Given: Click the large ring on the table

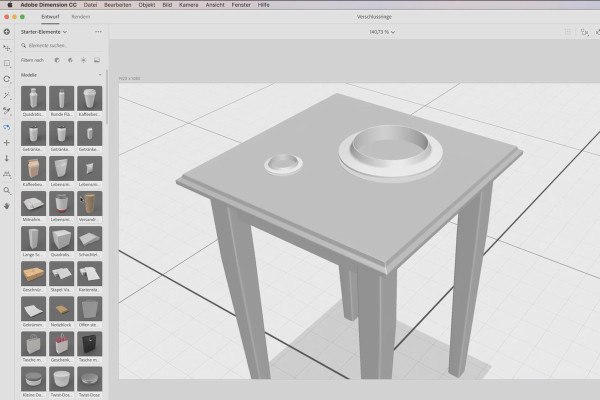Looking at the screenshot, I should click(x=391, y=152).
